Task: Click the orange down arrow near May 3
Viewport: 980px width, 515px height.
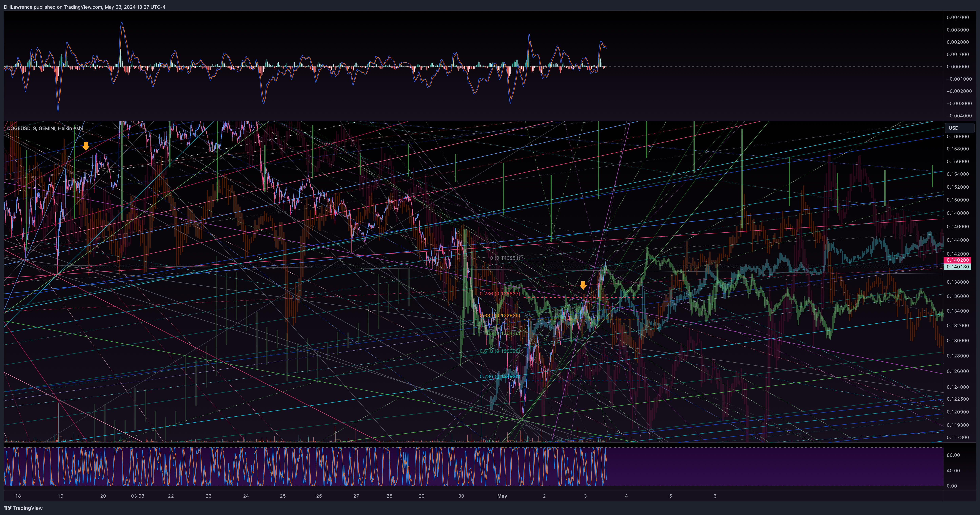Action: click(x=583, y=285)
